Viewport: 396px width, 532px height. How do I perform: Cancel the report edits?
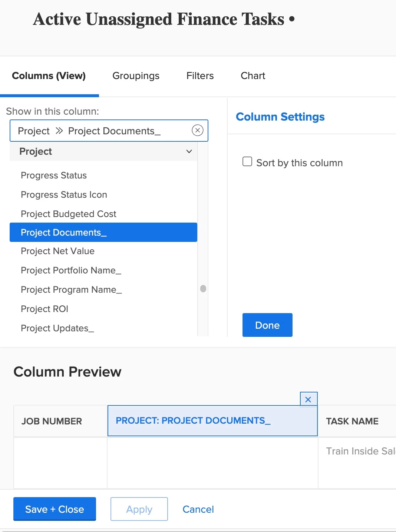[x=198, y=509]
